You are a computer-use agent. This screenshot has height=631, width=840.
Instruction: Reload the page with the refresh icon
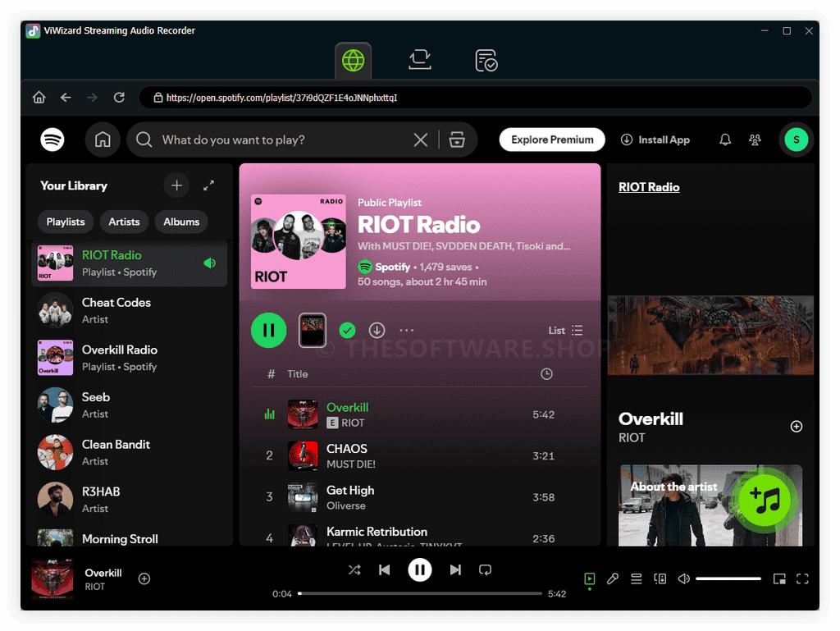119,98
